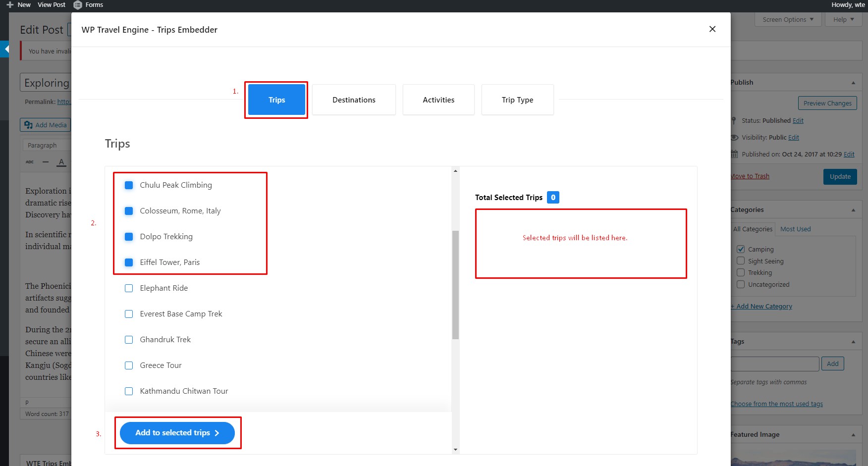Screen dimensions: 868x466
Task: Collapse the Featured Image panel
Action: (853, 435)
